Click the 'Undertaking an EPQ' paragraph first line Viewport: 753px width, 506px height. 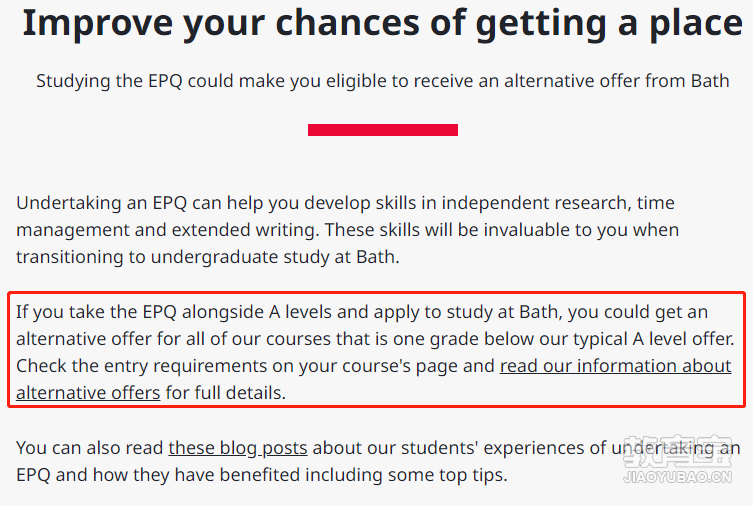click(x=345, y=203)
